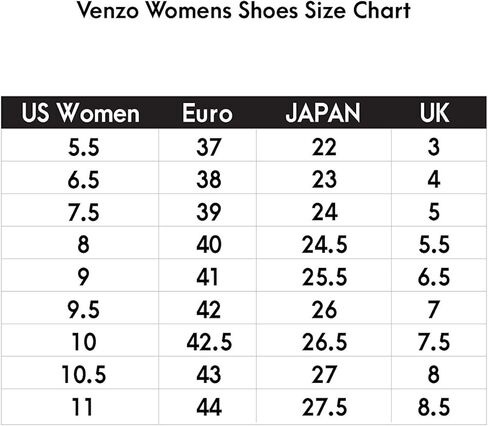
Task: Click Euro size 44 cell
Action: pos(209,407)
